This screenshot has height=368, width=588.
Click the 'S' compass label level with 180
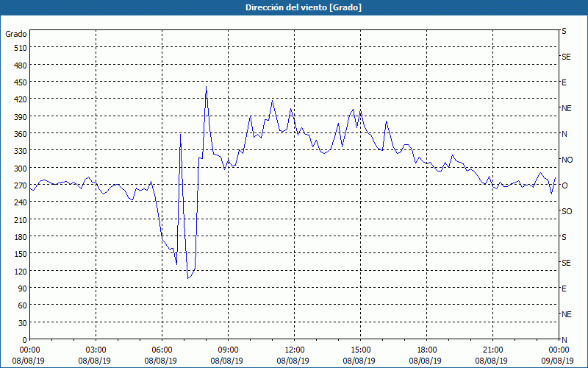click(x=564, y=237)
